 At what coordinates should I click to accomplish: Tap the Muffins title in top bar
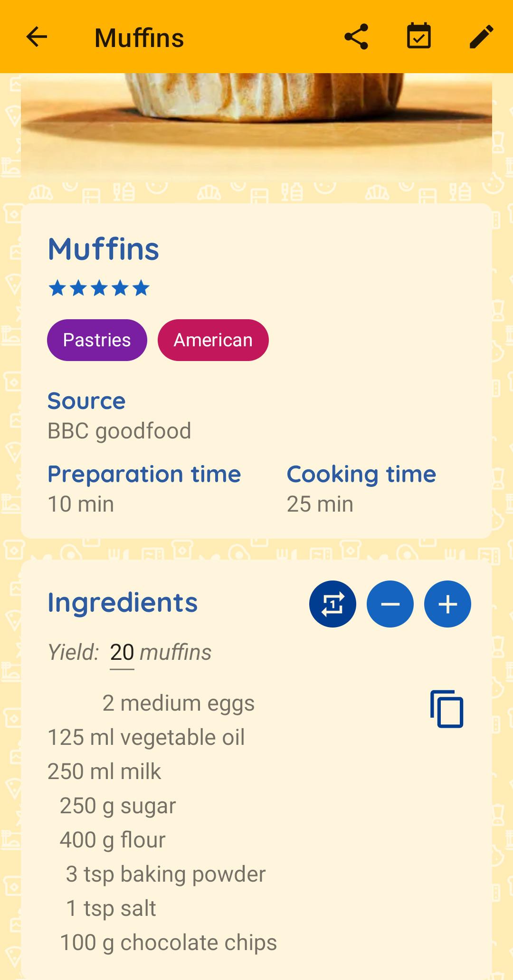tap(139, 38)
